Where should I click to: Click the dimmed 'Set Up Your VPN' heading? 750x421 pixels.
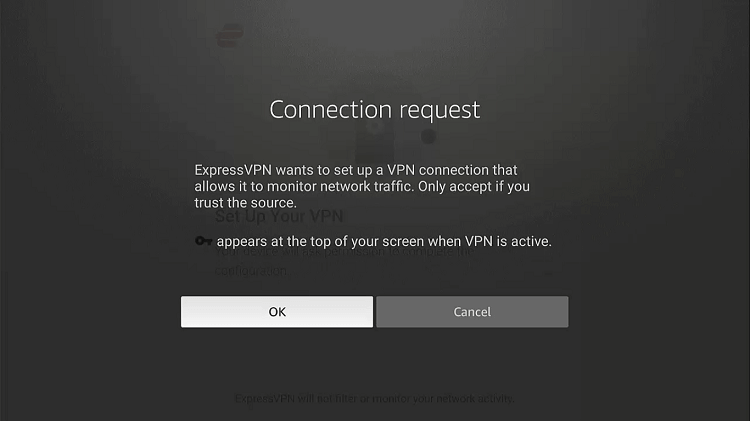(x=279, y=216)
